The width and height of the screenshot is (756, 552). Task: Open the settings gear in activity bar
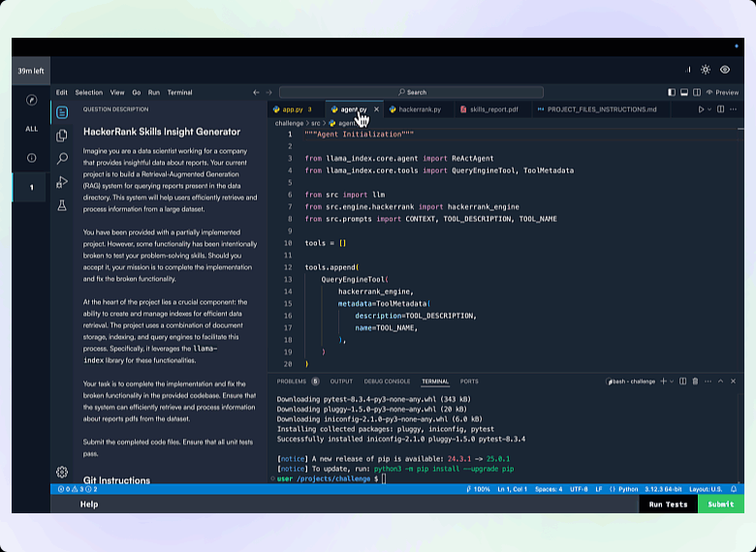click(x=62, y=472)
